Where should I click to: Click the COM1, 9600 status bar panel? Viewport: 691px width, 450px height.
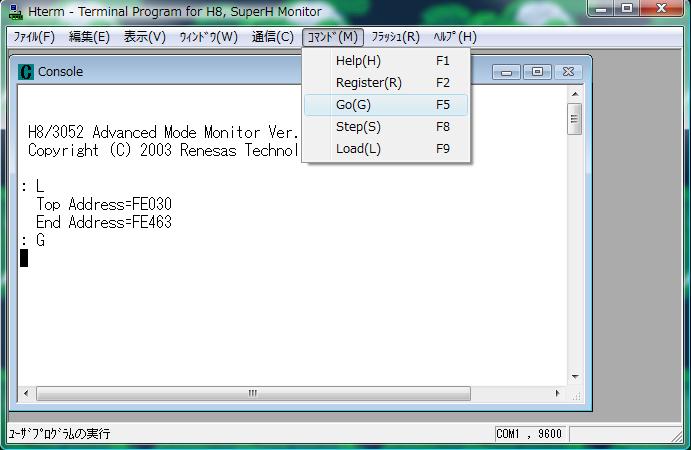(x=530, y=434)
